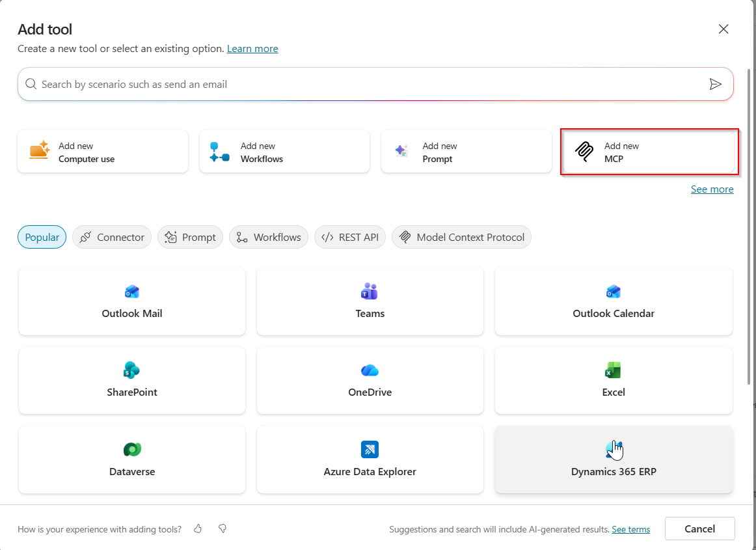The height and width of the screenshot is (550, 756).
Task: Click the send arrow in search box
Action: coord(716,84)
